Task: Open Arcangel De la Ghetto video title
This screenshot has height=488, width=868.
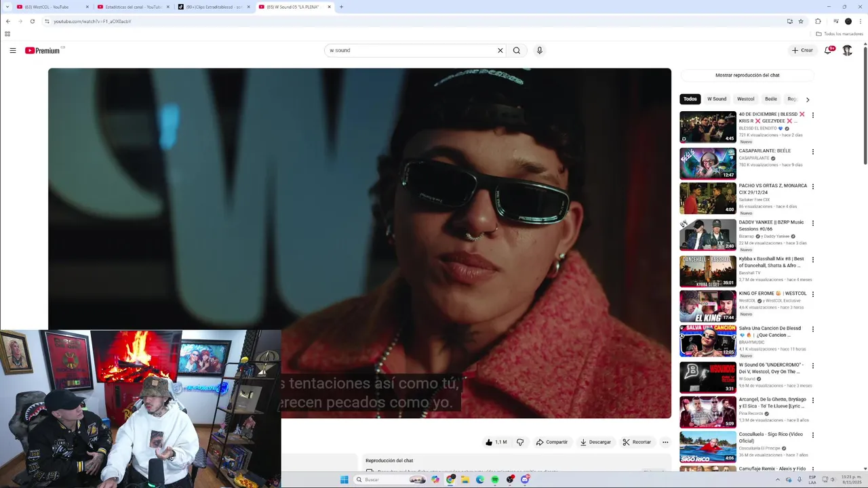Action: coord(772,403)
